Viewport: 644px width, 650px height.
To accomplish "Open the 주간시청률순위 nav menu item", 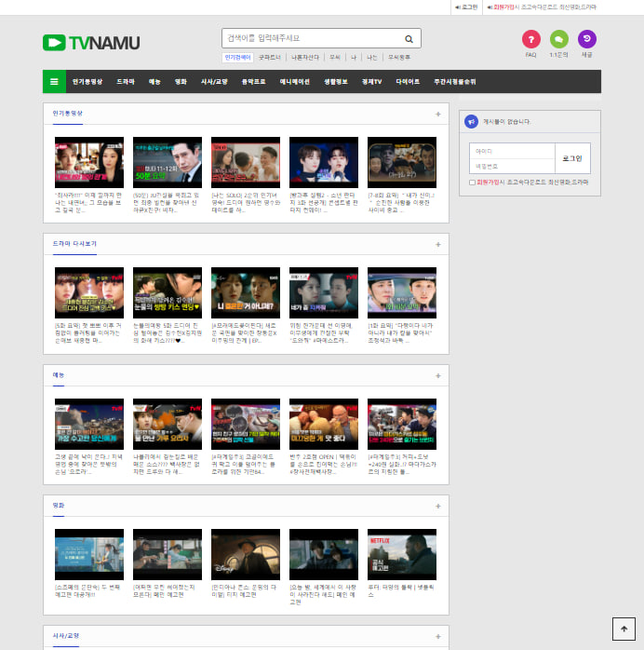I will pos(455,82).
